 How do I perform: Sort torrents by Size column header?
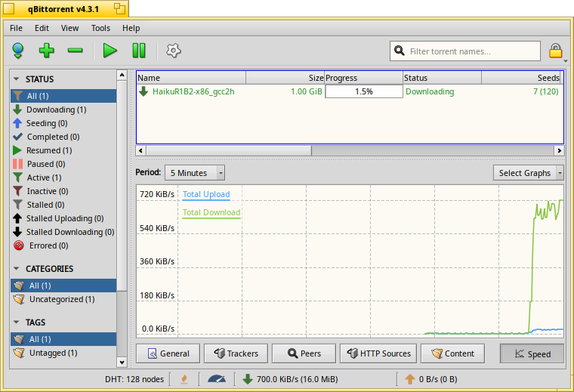pyautogui.click(x=285, y=78)
